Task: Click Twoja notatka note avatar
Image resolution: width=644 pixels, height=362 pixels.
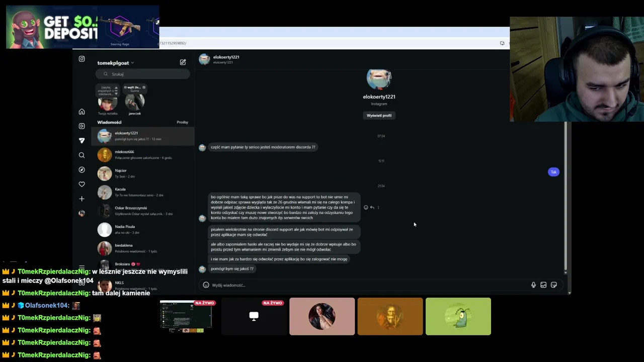Action: click(x=107, y=103)
